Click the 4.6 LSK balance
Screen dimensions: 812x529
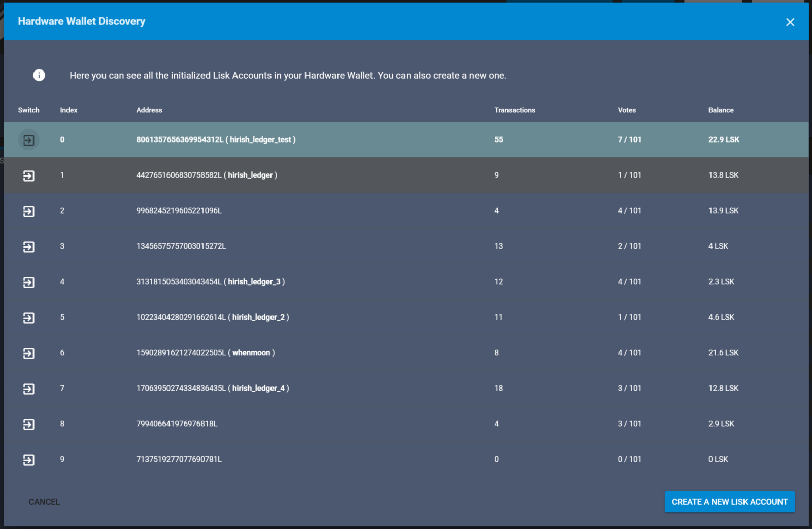(x=721, y=317)
